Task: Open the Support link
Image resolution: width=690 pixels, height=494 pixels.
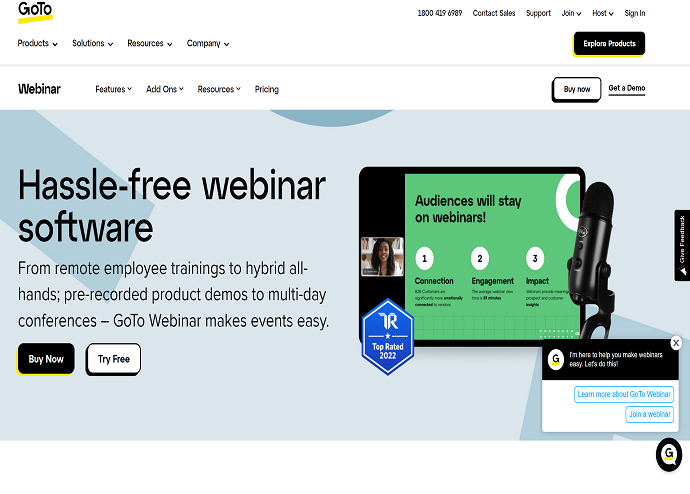Action: pos(538,13)
